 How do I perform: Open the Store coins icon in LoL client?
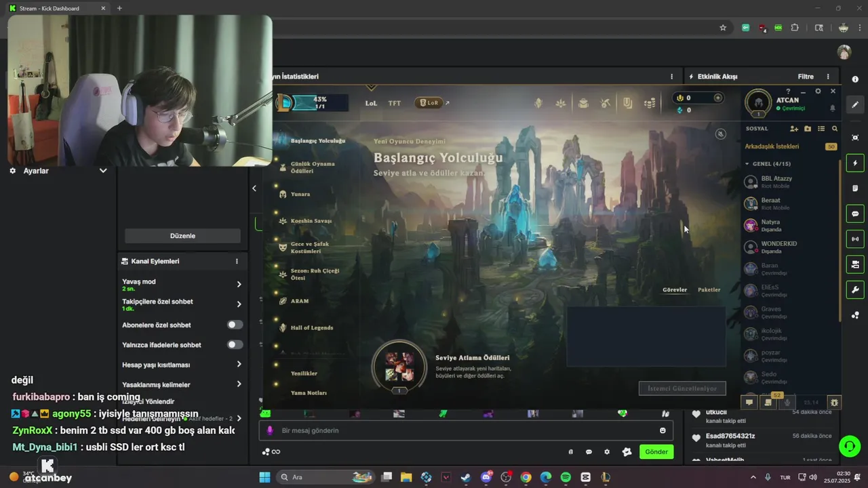pos(650,103)
